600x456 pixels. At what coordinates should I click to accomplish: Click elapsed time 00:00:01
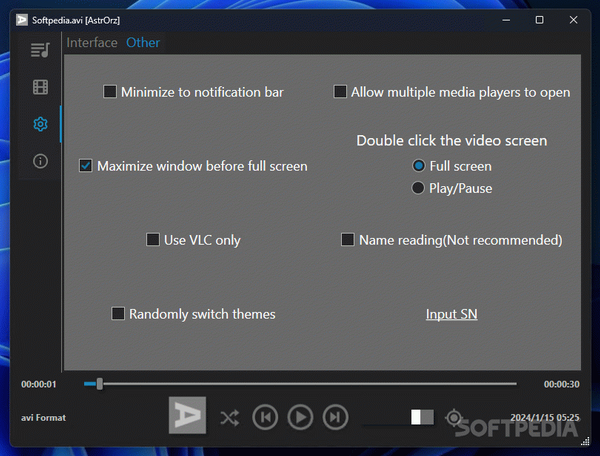point(39,384)
